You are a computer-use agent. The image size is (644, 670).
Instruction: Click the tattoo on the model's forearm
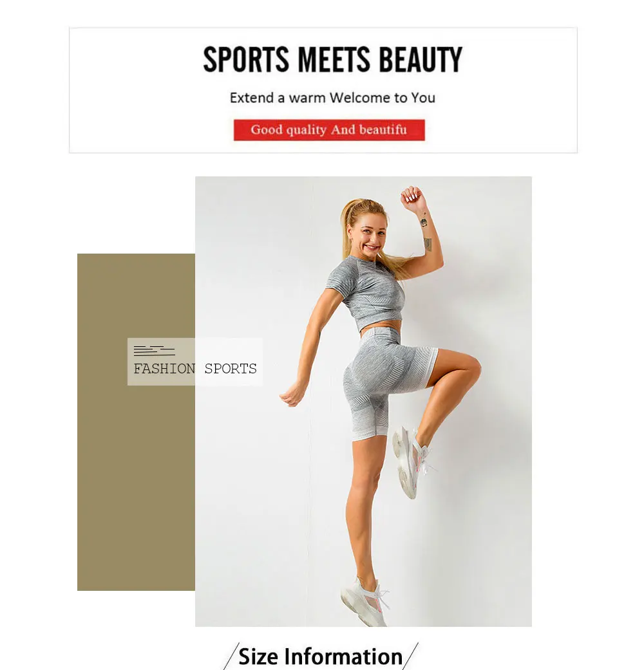point(426,234)
